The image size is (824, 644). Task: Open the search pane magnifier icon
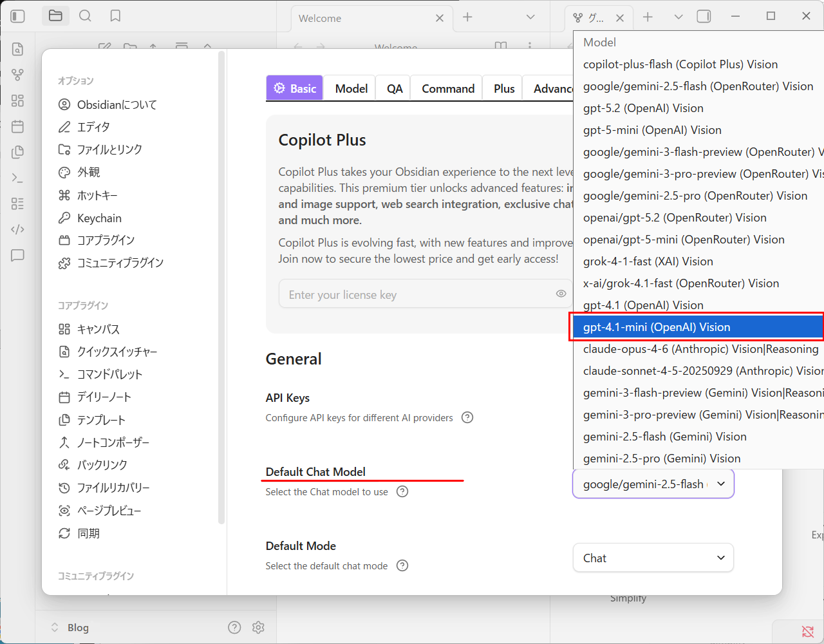tap(85, 16)
